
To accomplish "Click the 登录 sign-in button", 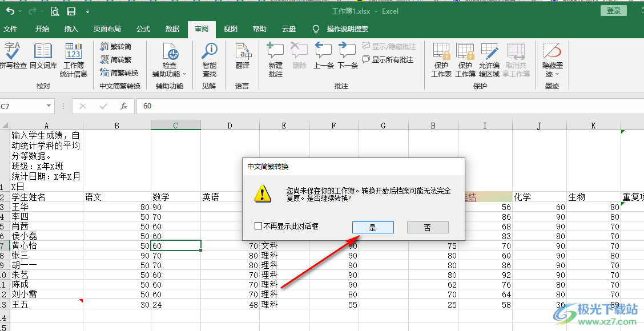I will click(614, 11).
